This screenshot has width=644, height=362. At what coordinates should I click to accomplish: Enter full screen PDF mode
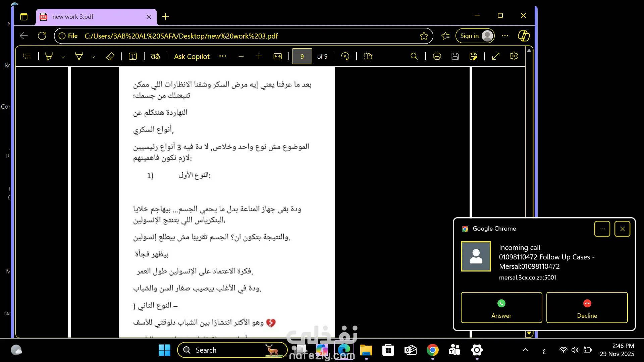coord(496,56)
